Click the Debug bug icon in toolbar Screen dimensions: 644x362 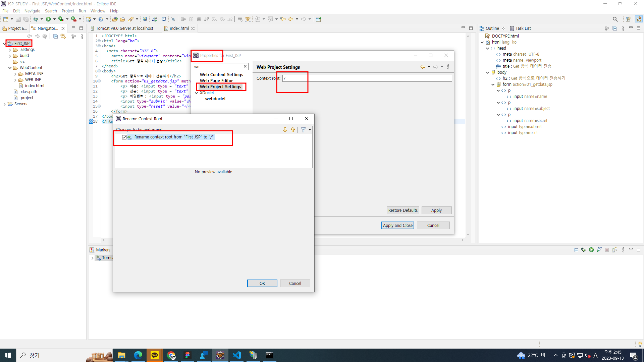pos(36,19)
